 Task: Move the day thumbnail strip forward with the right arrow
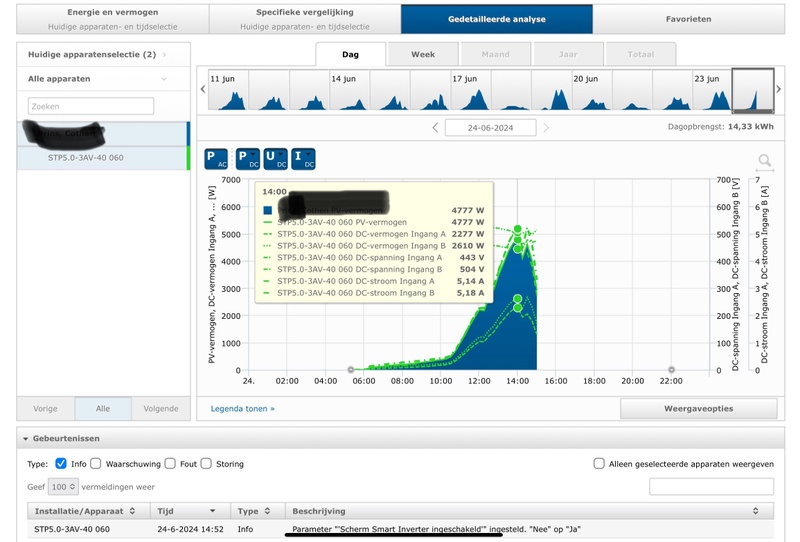[779, 89]
